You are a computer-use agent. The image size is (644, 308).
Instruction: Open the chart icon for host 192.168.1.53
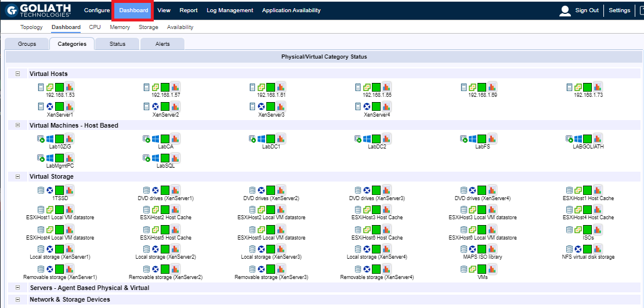pos(70,88)
